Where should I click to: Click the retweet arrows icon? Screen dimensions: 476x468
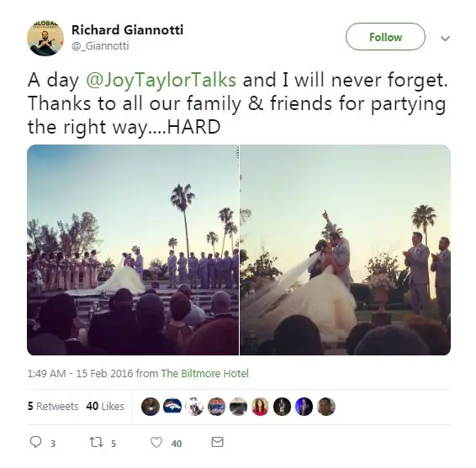tap(96, 442)
